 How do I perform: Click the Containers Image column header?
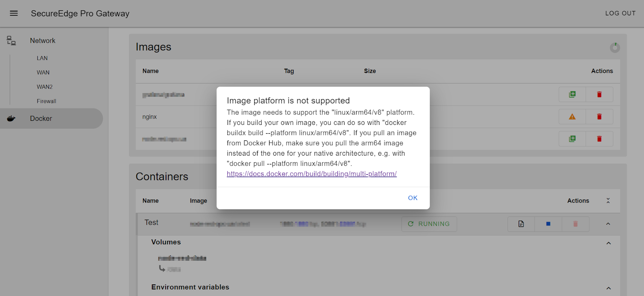tap(199, 201)
